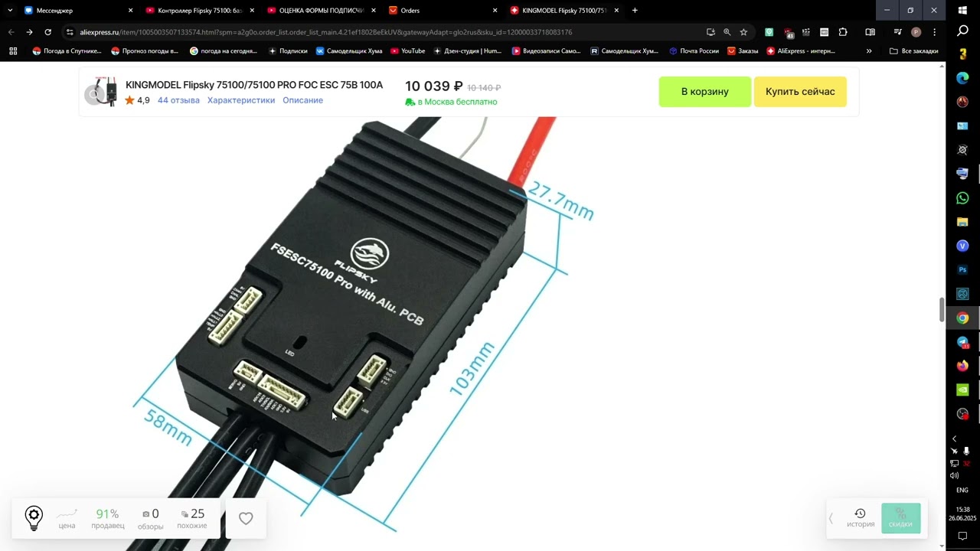The height and width of the screenshot is (551, 980).
Task: Open the notifications center in tray
Action: point(962,536)
